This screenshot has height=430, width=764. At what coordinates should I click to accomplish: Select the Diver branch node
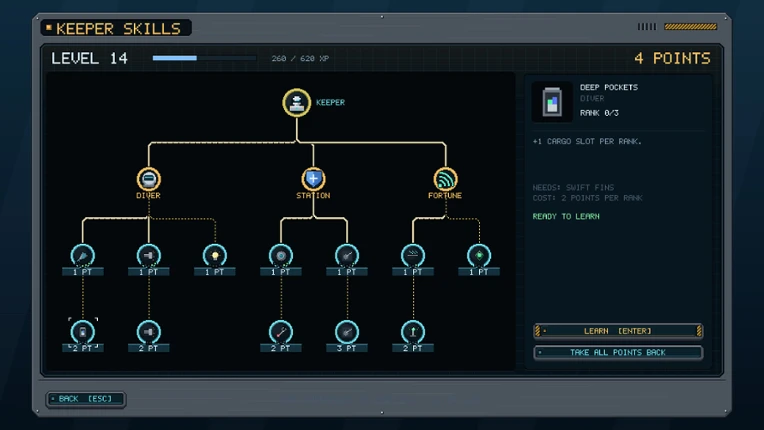(149, 179)
